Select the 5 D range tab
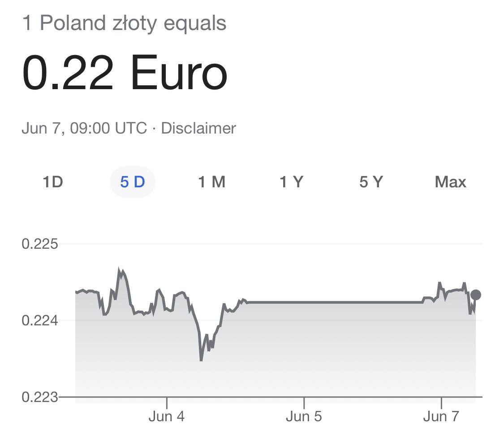 (133, 182)
